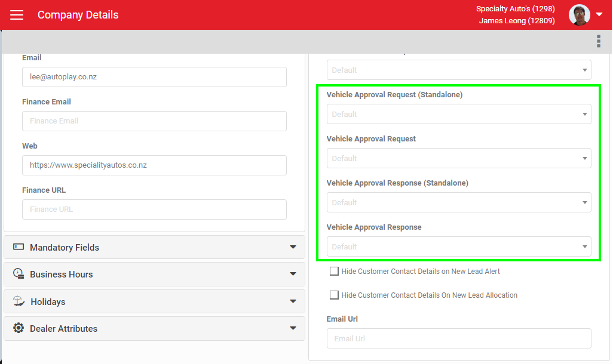Image resolution: width=613 pixels, height=364 pixels.
Task: Click into the Finance Email field
Action: point(154,121)
